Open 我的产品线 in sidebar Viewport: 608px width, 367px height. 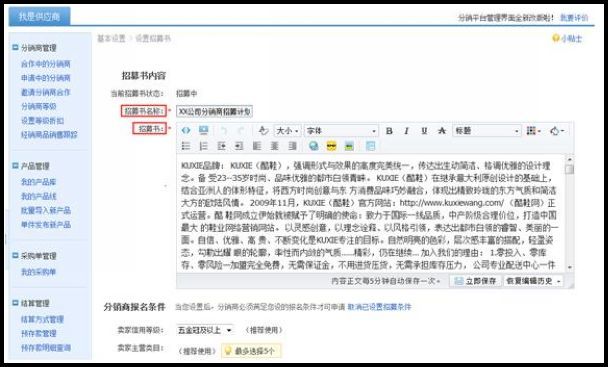[x=38, y=196]
